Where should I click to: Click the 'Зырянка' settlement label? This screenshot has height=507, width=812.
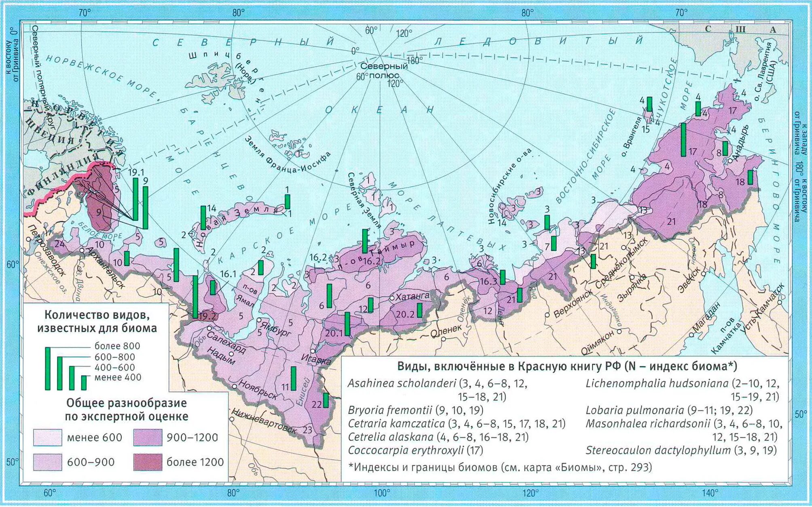[x=632, y=287]
